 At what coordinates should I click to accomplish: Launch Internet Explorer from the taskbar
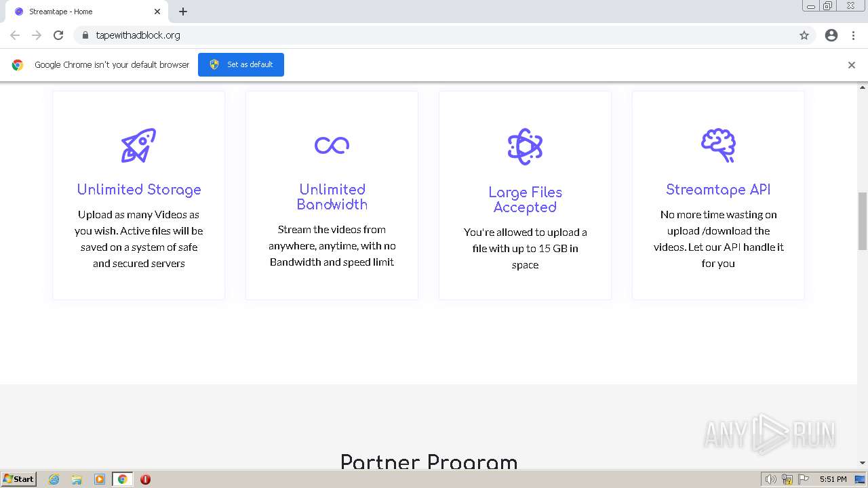[54, 479]
